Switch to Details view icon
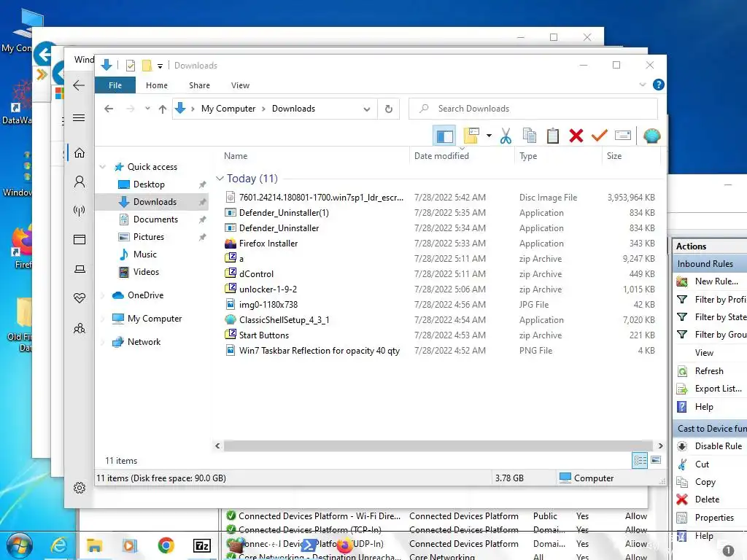This screenshot has width=747, height=560. [640, 460]
